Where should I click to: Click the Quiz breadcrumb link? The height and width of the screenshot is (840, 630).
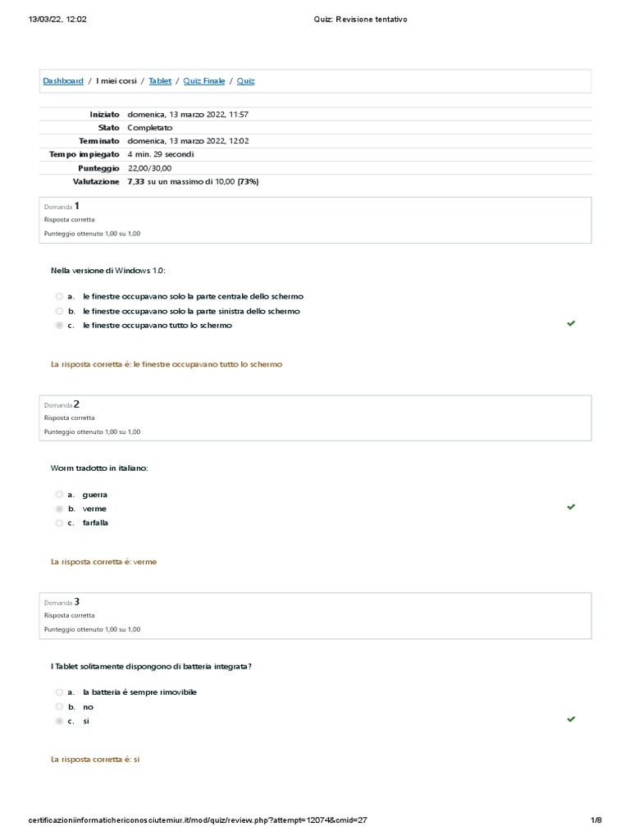[x=246, y=81]
